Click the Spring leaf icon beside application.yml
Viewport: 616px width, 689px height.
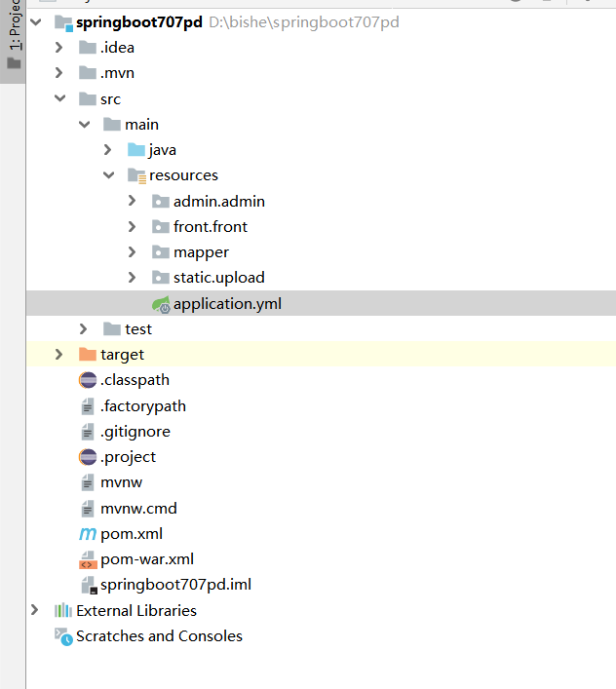[162, 304]
